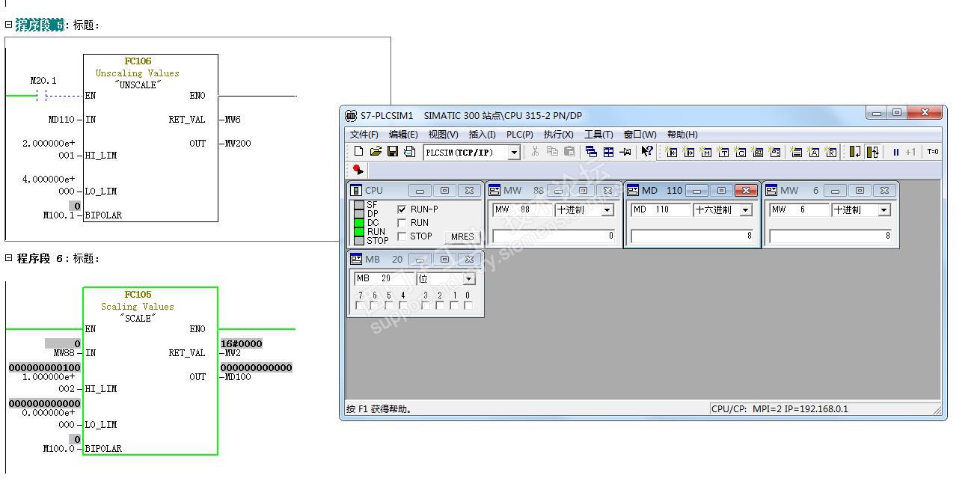Click the MRES memory reset button

(x=462, y=236)
